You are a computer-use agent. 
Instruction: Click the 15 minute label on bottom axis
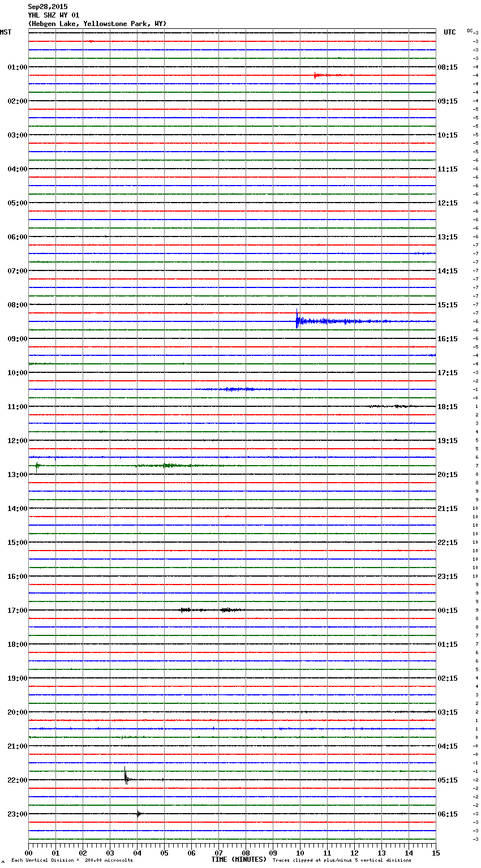[x=436, y=853]
